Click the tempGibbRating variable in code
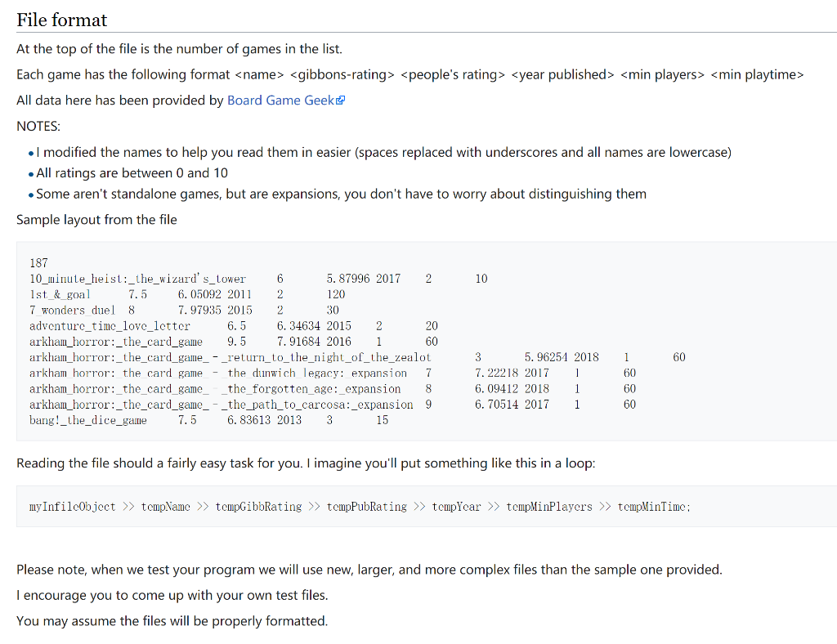This screenshot has height=644, width=837. (258, 507)
